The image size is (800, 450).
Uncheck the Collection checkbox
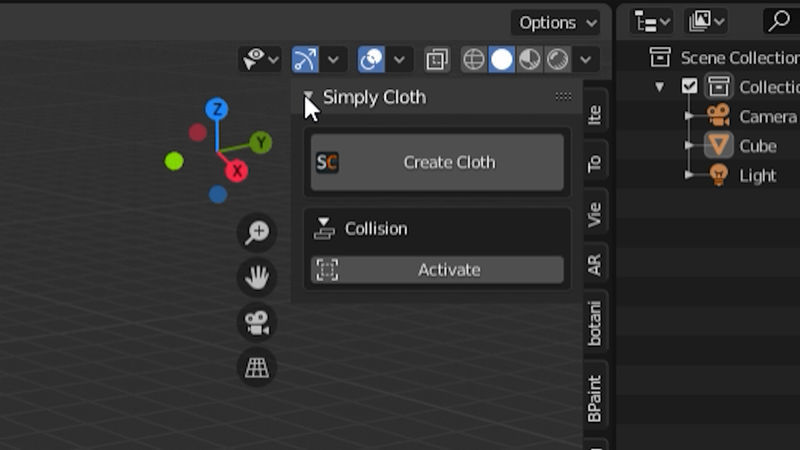(689, 86)
